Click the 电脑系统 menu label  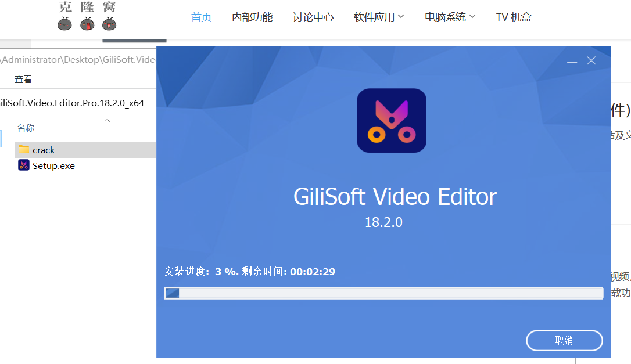click(x=445, y=17)
